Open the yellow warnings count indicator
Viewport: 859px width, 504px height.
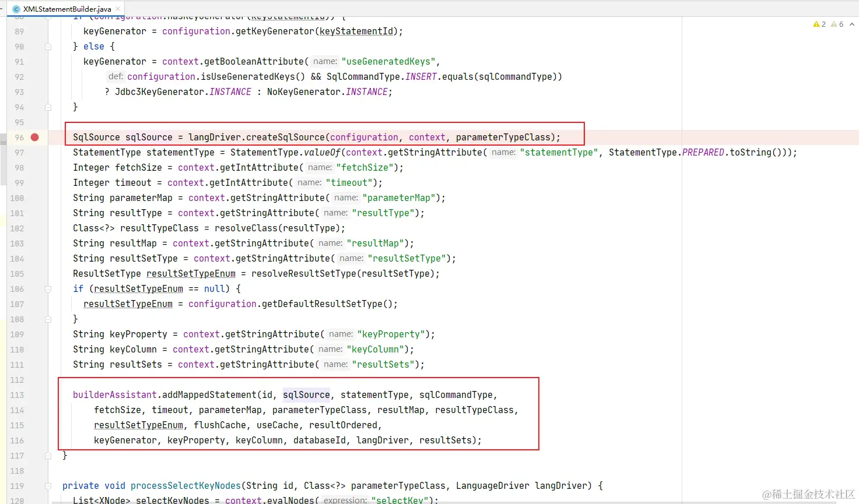819,24
